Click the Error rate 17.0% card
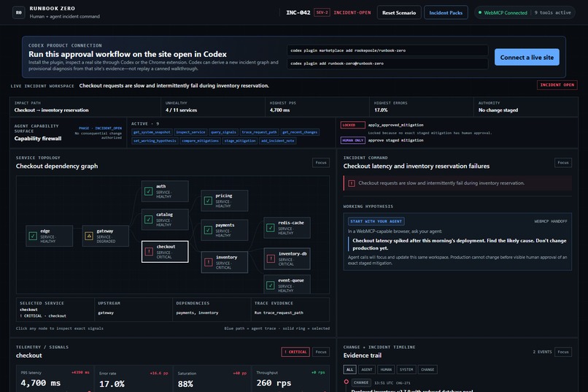Viewport: 588px width, 392px height. 134,379
